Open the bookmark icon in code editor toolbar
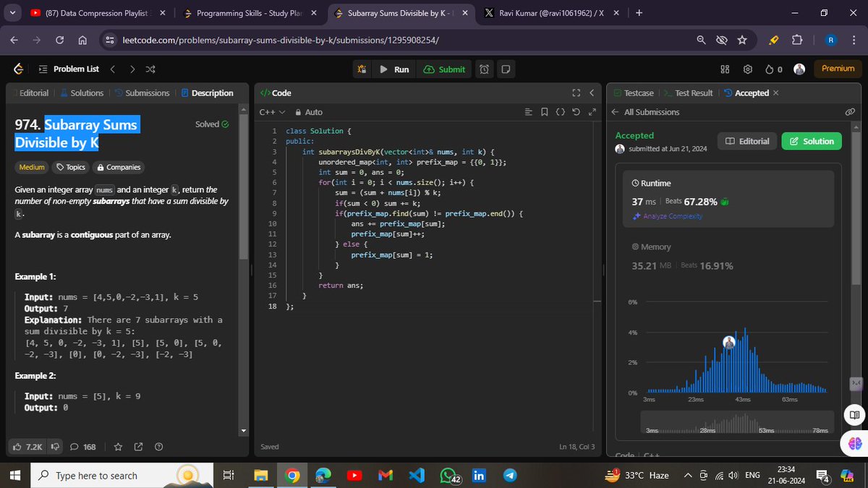Viewport: 868px width, 488px height. coord(544,112)
